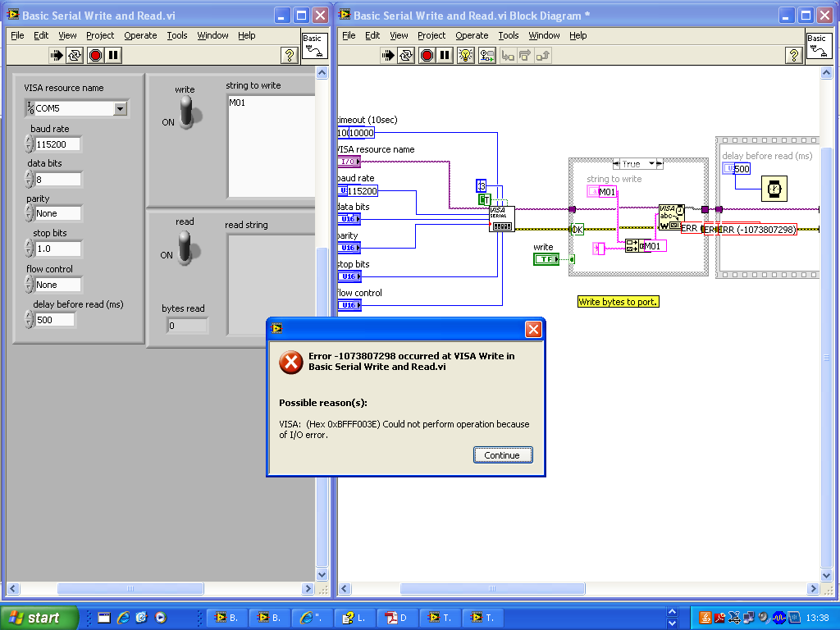Click flow control stepper arrows
The image size is (840, 630).
click(x=30, y=285)
